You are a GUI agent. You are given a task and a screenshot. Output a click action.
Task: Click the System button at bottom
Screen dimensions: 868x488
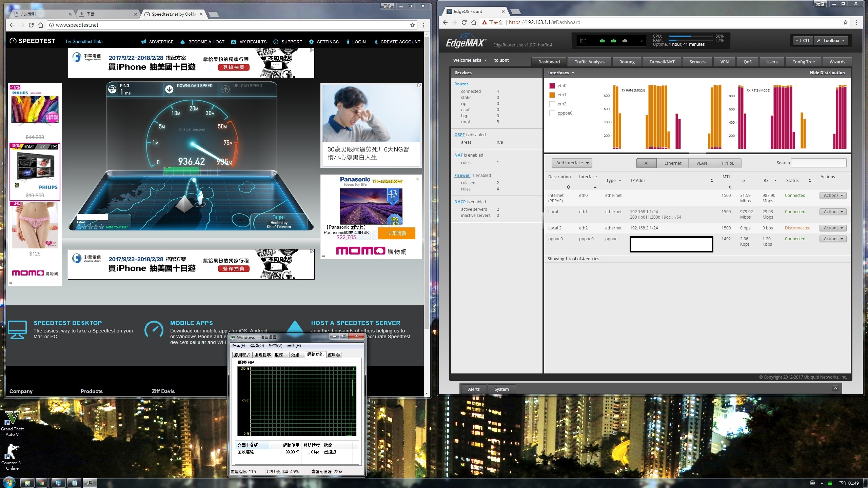pos(501,389)
